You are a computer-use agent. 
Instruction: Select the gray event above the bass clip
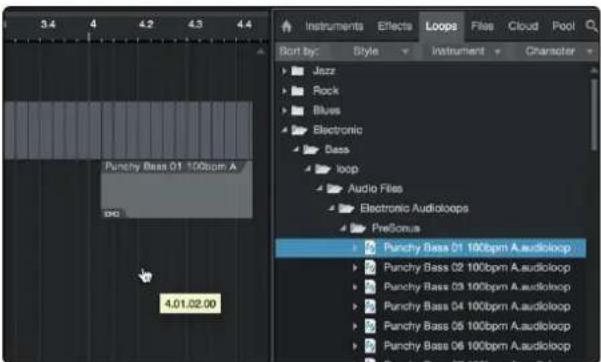click(128, 130)
